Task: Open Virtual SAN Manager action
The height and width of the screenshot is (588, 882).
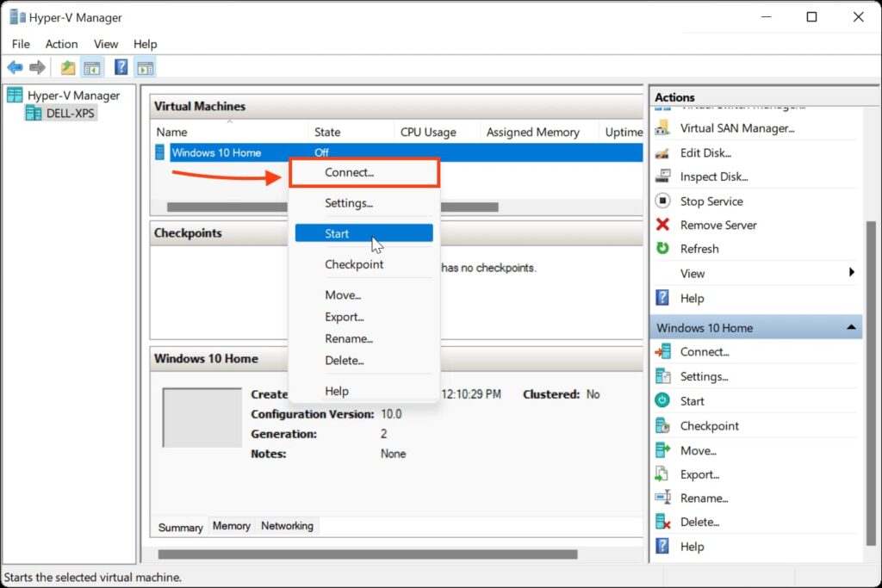Action: point(736,128)
